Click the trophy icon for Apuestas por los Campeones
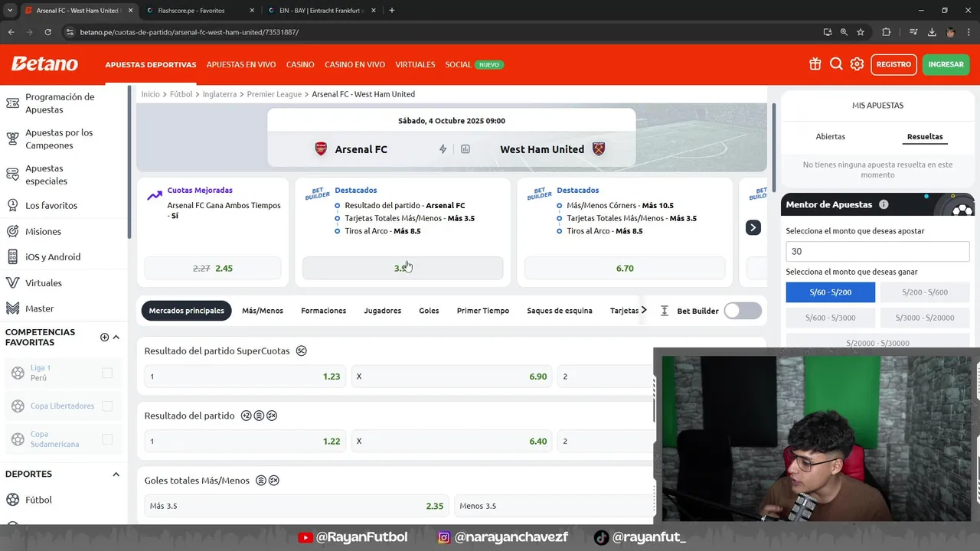The image size is (980, 551). click(x=12, y=139)
